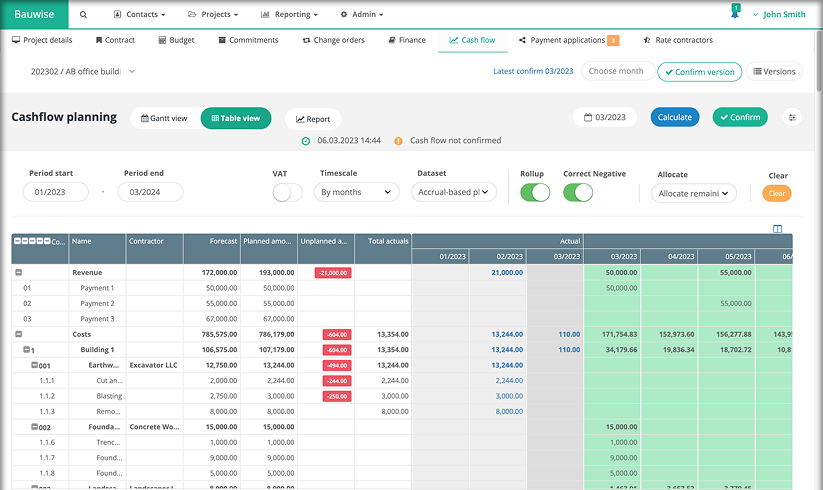Toggle the VAT switch

click(x=287, y=193)
